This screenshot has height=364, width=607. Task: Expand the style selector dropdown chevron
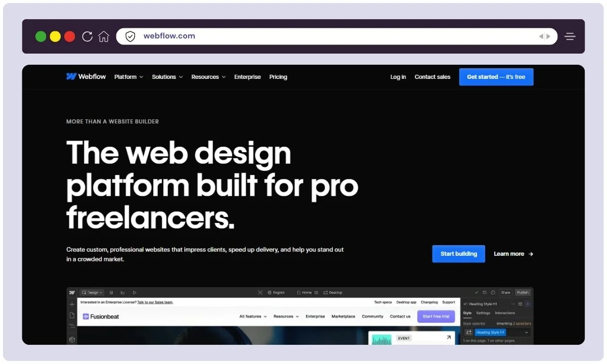tap(527, 333)
